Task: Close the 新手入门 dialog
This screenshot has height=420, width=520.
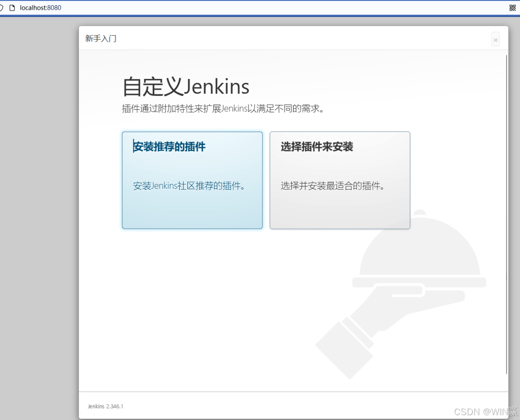Action: (x=495, y=40)
